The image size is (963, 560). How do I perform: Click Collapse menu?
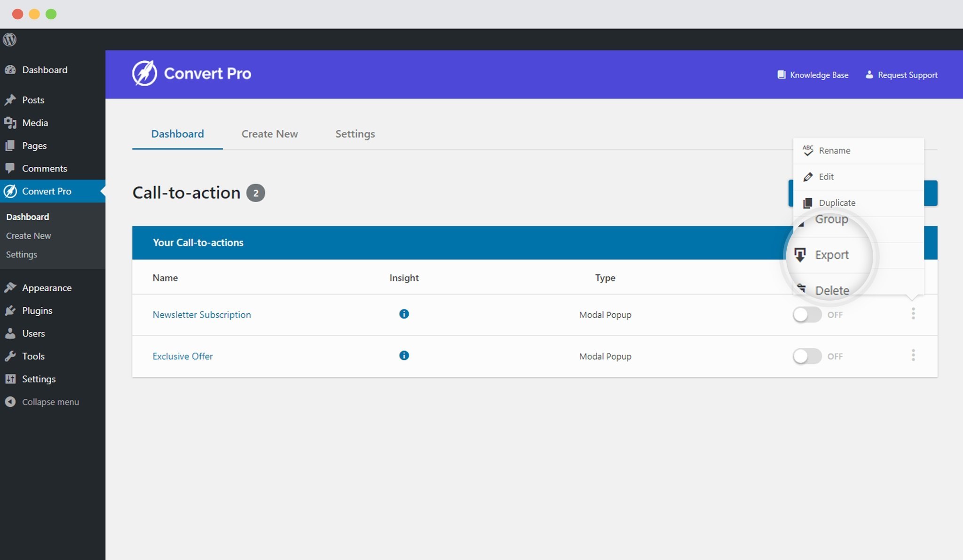(50, 402)
